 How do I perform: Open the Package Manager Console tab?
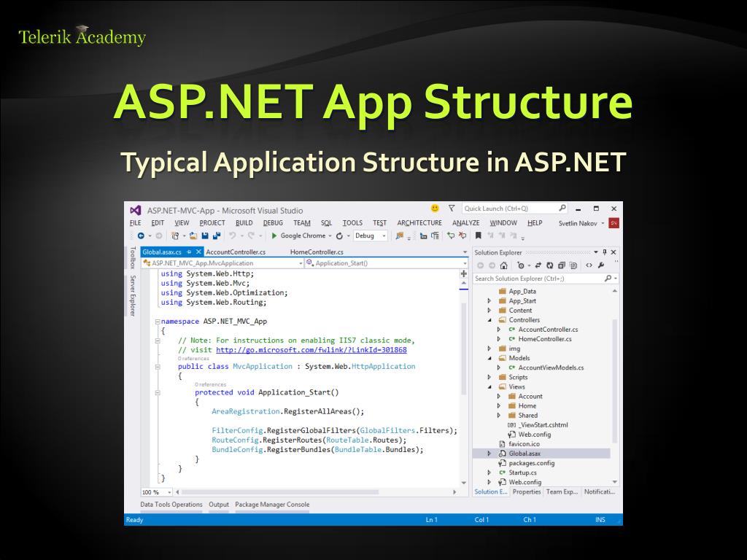tap(272, 505)
